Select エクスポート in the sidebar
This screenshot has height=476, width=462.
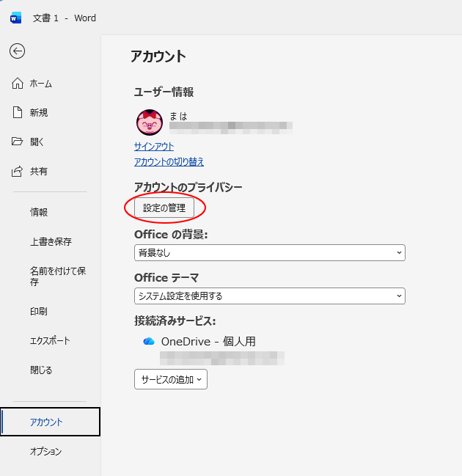coord(51,340)
